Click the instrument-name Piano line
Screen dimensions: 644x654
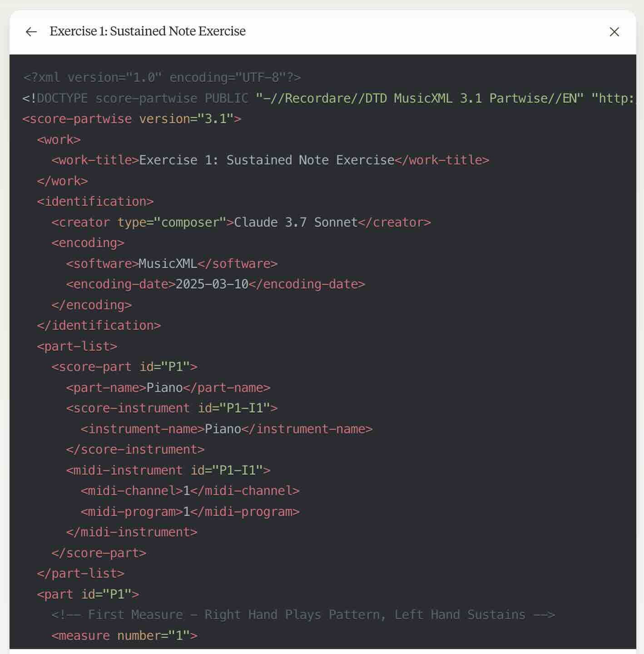(227, 429)
